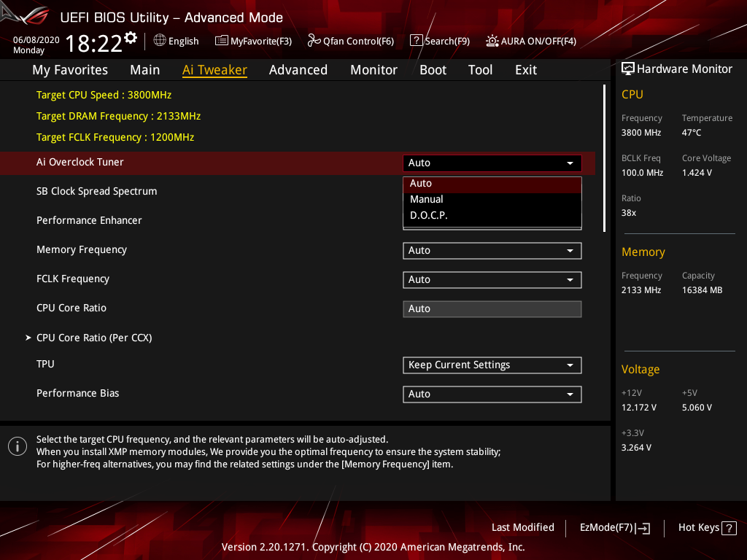Click the EzMode exit arrow icon
Screen dimensions: 747x560
(643, 528)
